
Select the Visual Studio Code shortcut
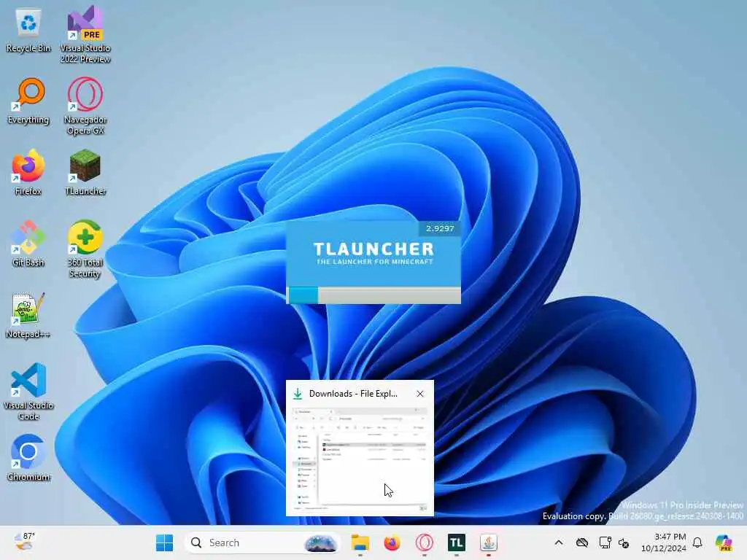click(28, 392)
